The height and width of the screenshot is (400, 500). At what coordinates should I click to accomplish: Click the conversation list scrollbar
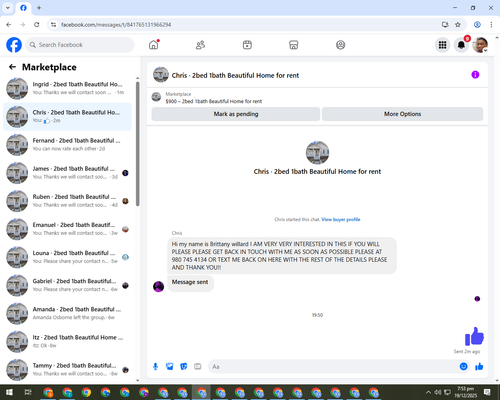coord(137,143)
